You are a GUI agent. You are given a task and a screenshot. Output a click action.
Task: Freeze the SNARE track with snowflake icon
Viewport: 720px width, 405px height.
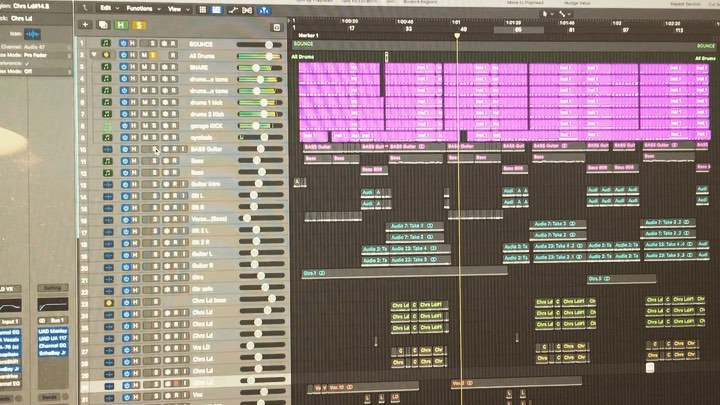[x=164, y=67]
